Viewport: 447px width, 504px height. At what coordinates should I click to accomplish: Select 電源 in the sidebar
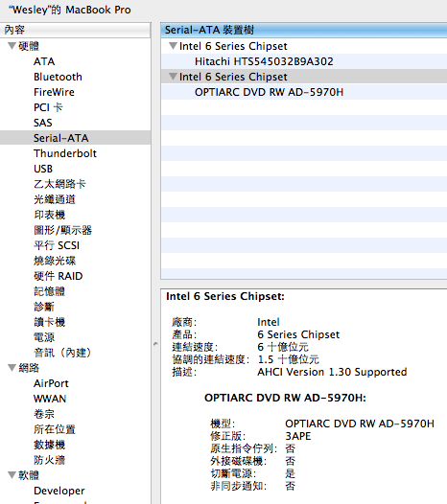44,337
